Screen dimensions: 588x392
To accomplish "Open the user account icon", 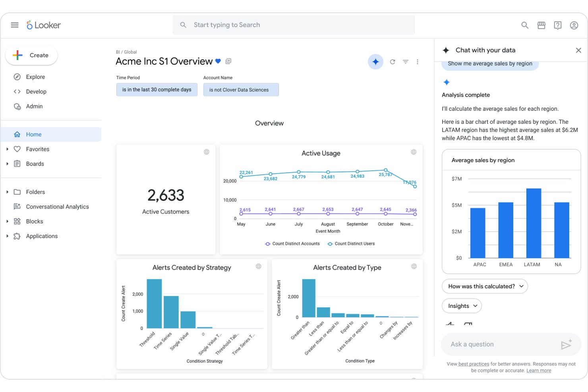I will (574, 25).
